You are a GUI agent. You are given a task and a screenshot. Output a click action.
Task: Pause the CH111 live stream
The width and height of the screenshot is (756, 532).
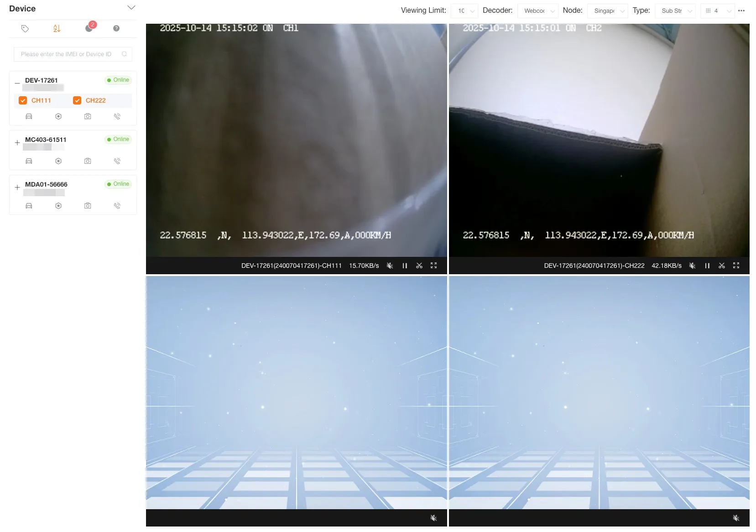point(404,265)
